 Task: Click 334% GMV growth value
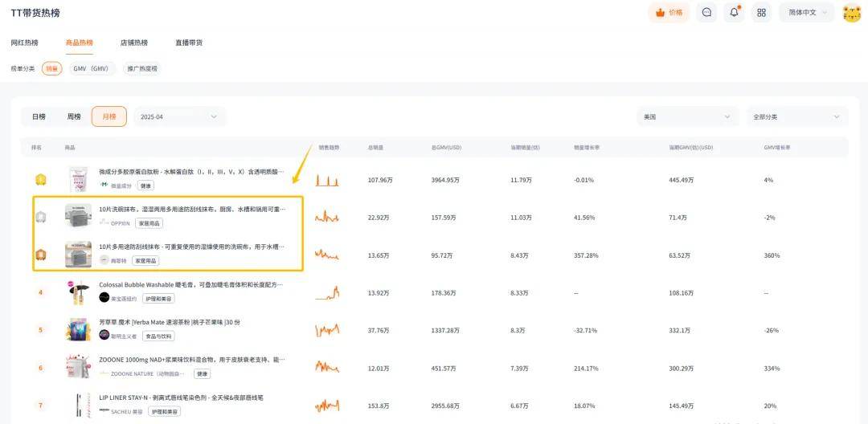[772, 368]
